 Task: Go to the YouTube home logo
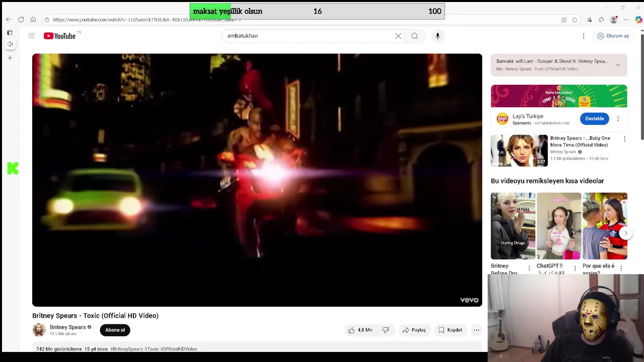(x=60, y=36)
